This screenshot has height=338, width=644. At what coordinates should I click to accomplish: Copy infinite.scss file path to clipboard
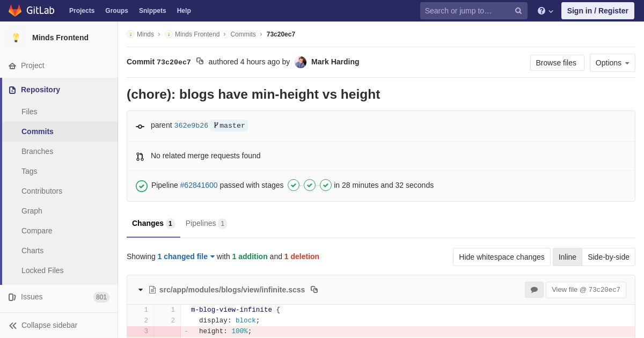tap(314, 290)
